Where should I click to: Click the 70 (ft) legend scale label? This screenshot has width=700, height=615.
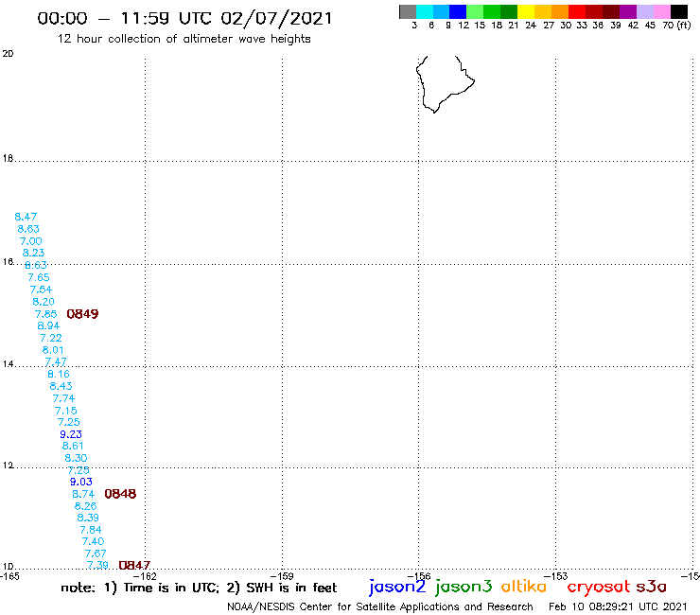pos(676,26)
